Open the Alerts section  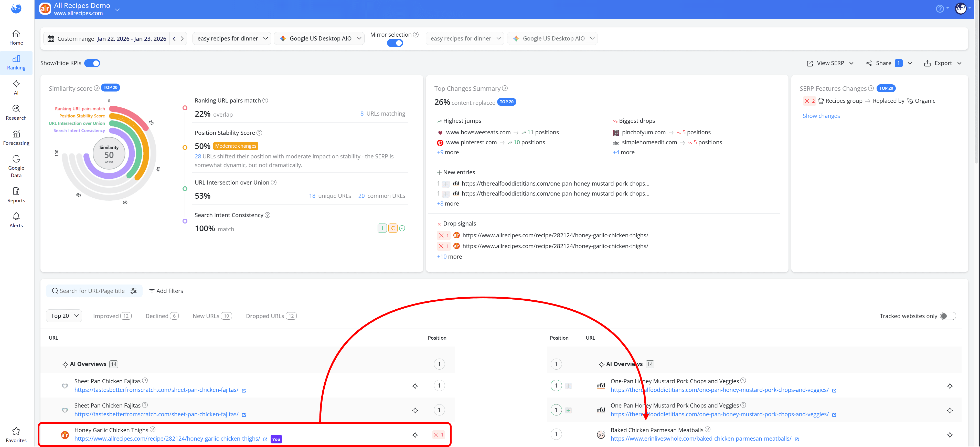point(16,220)
